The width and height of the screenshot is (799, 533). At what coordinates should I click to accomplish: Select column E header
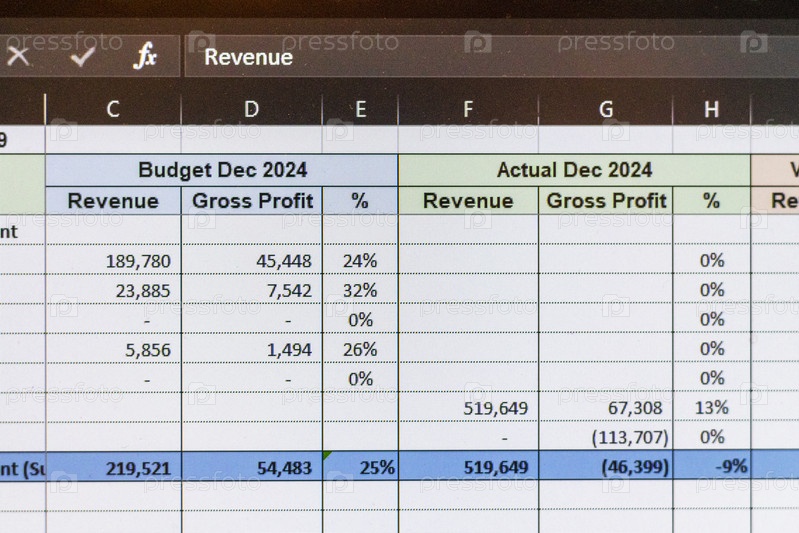click(x=360, y=109)
